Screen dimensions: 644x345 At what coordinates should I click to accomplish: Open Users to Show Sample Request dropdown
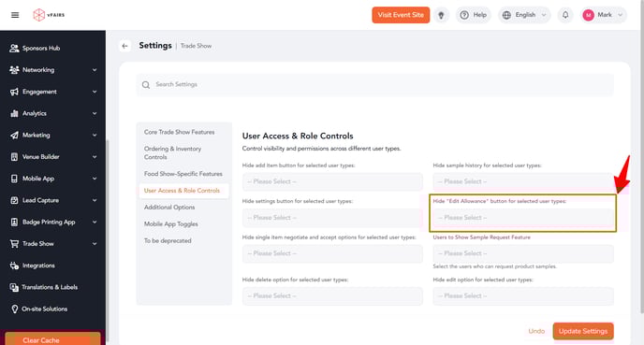tap(523, 253)
